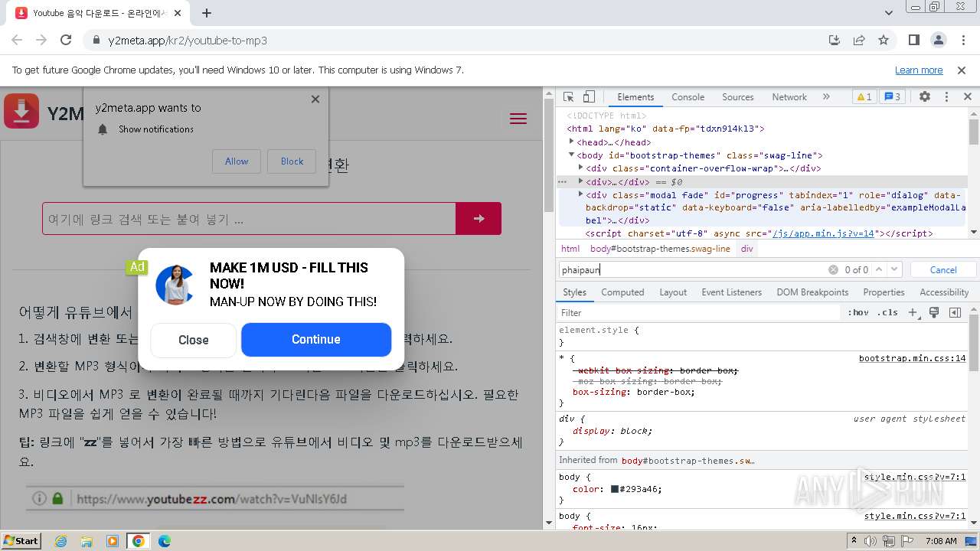980x551 pixels.
Task: Close the notification permission popup
Action: pos(315,99)
